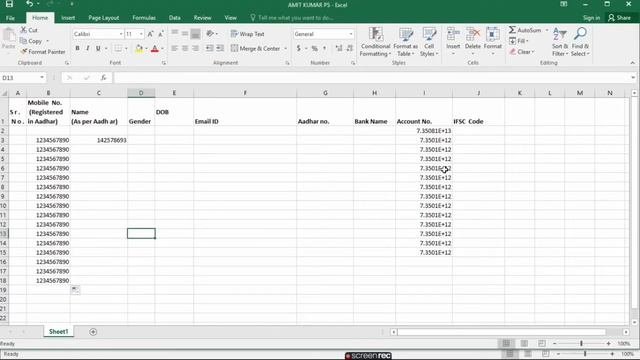Open Sort & Filter menu
This screenshot has height=360, width=640.
coord(560,42)
